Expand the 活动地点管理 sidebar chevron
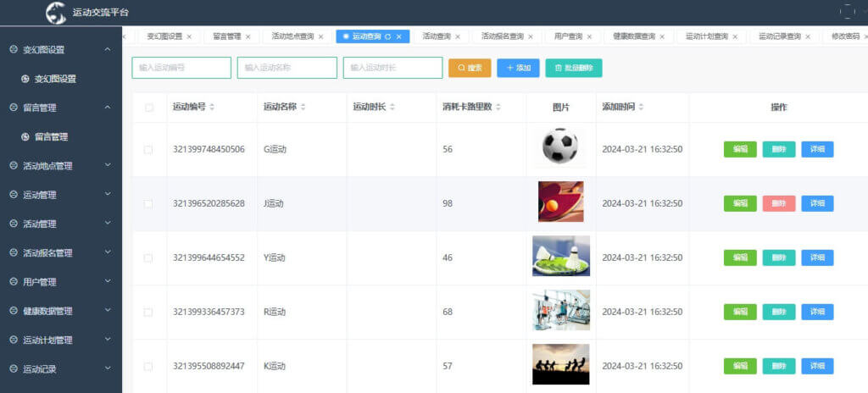The image size is (868, 393). point(108,165)
